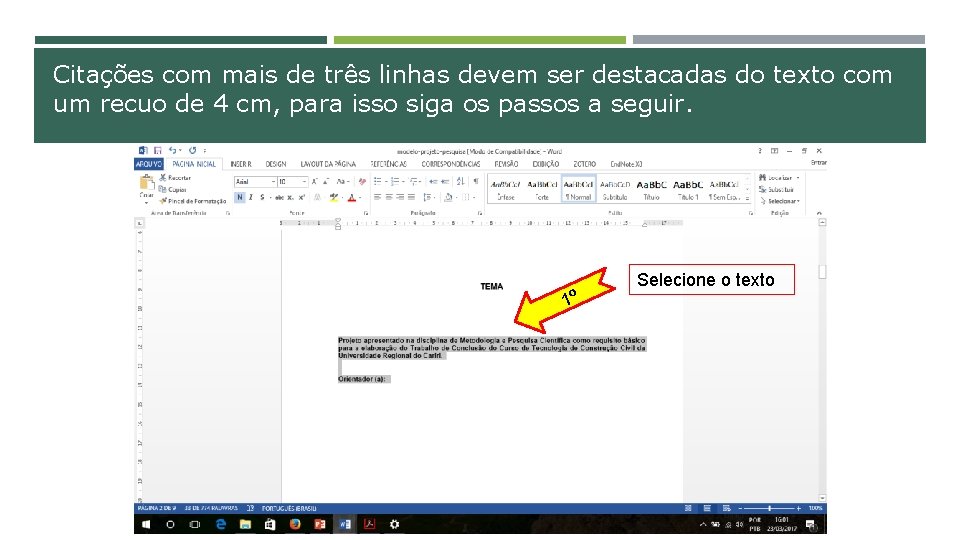Decrease paragraph indent
The height and width of the screenshot is (540, 960).
tap(433, 181)
